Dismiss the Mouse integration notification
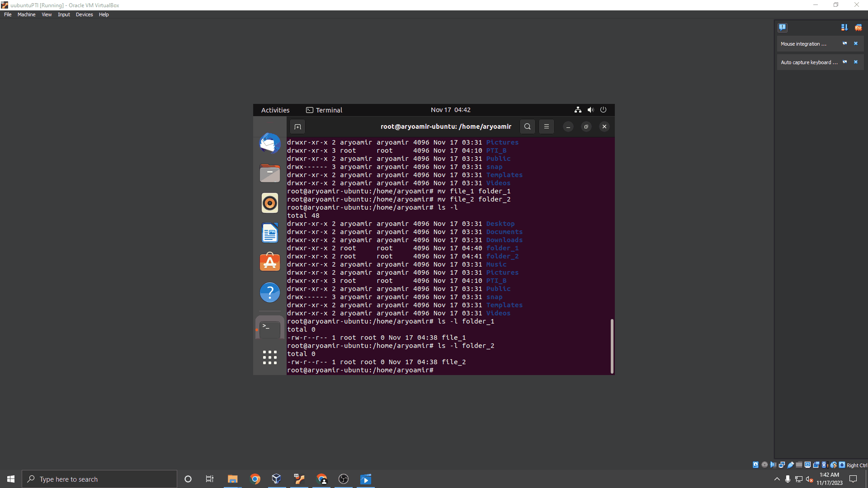 855,43
